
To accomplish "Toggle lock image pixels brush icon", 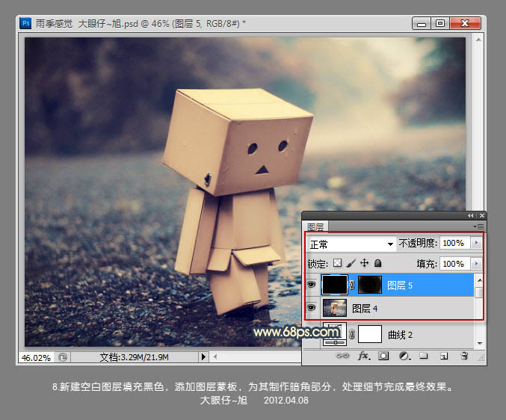I will (x=351, y=263).
